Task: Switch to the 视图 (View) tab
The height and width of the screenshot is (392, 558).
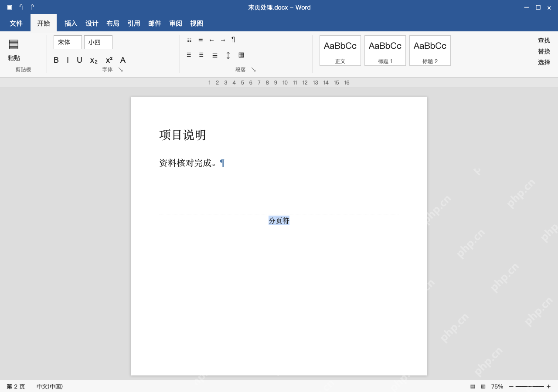Action: pos(197,24)
